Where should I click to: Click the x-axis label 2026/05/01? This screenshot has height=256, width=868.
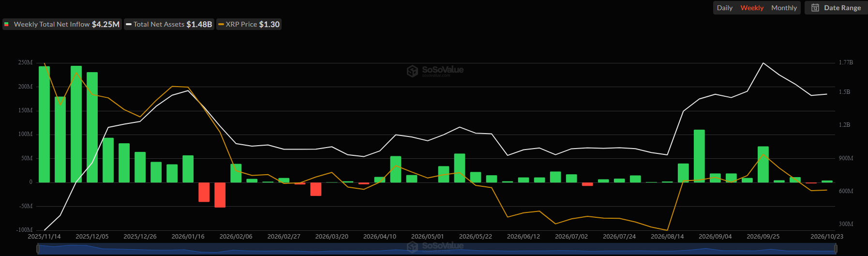pyautogui.click(x=427, y=237)
